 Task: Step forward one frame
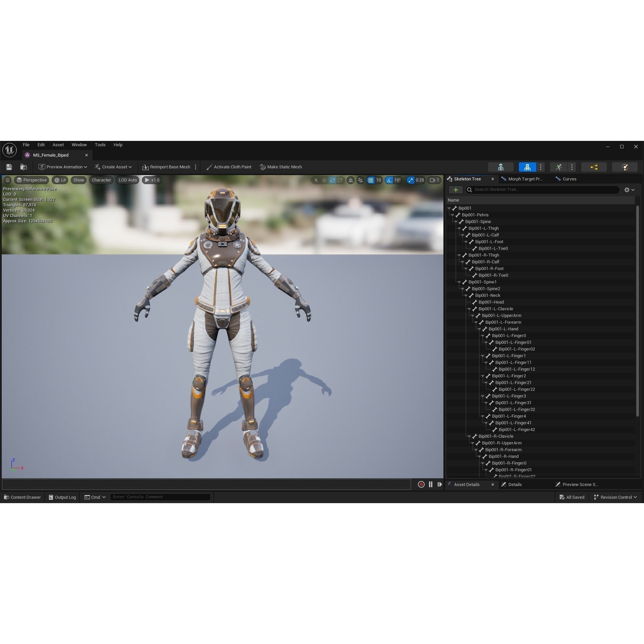point(440,484)
